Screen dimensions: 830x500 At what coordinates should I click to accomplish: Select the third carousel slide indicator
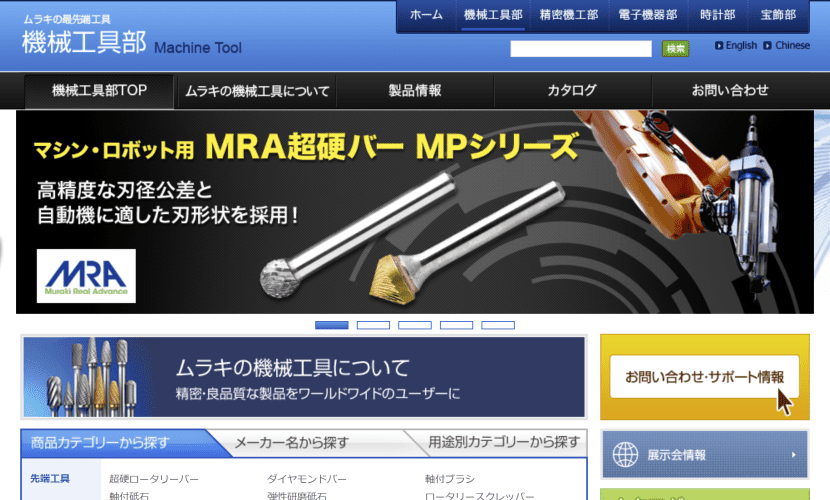click(415, 325)
